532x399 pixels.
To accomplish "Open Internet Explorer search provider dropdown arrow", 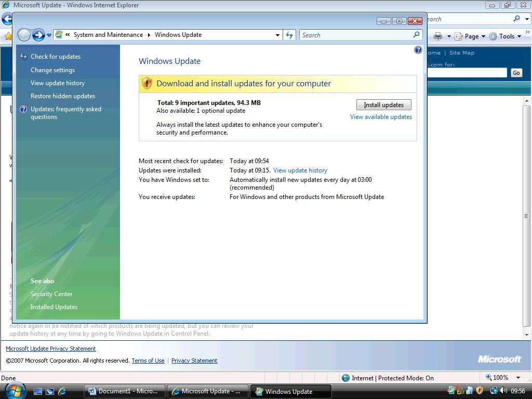I will pos(527,19).
